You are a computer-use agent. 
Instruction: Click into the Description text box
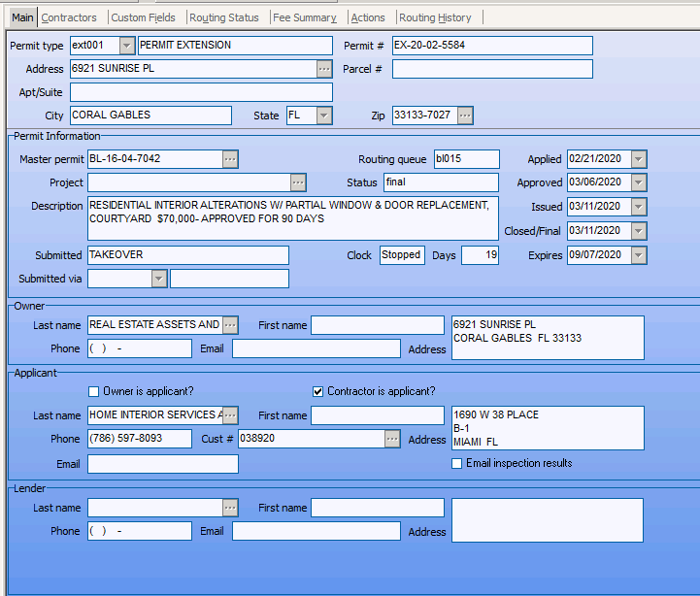[291, 218]
